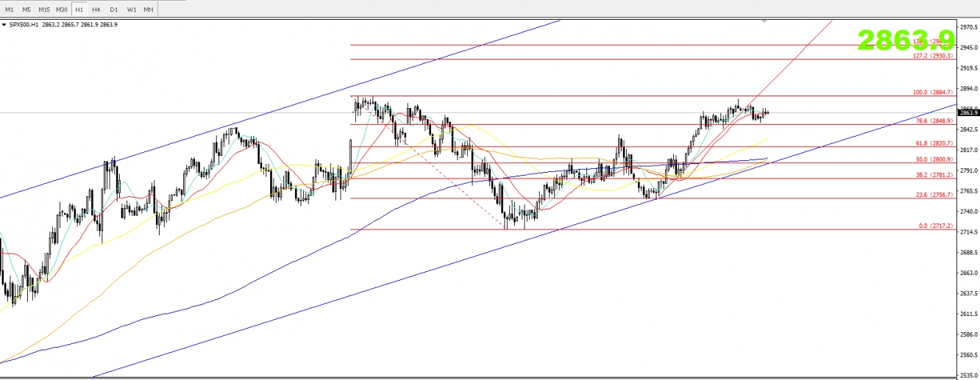
Task: Set chart period to M30
Action: [x=62, y=10]
